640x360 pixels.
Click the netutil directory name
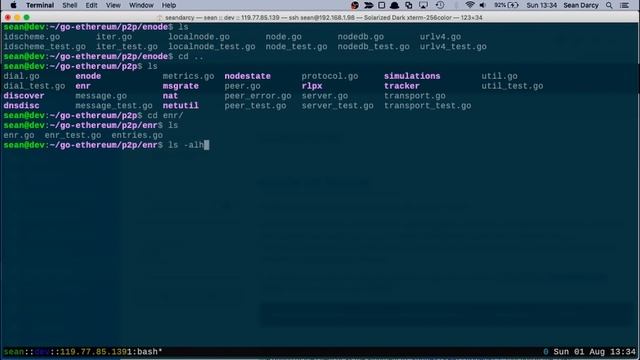181,105
